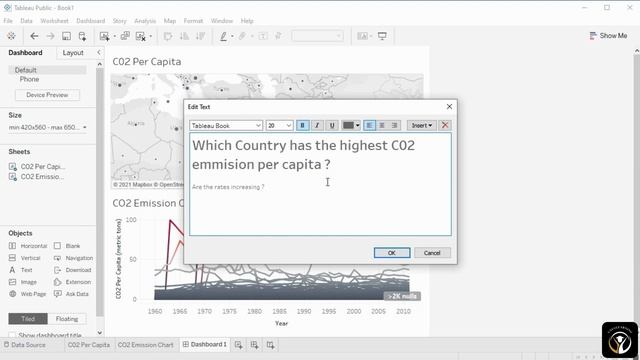Screen dimensions: 640x360
Task: Align text left in Edit Text dialog
Action: pos(369,125)
